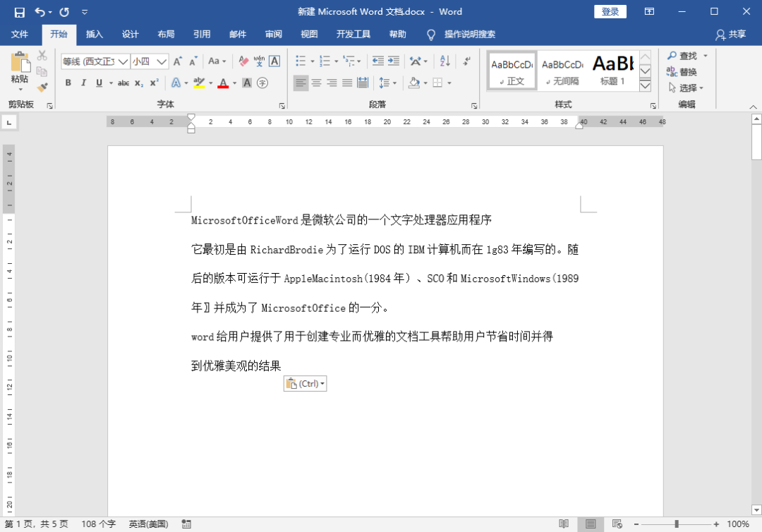Switch to the 开发工具 tab
762x532 pixels.
pos(353,34)
